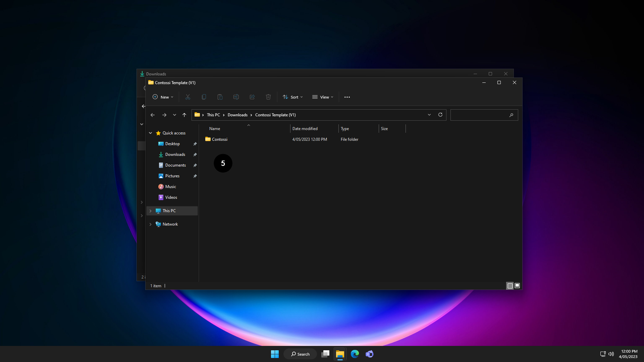The width and height of the screenshot is (644, 362).
Task: Click the folder search input box
Action: pyautogui.click(x=480, y=115)
